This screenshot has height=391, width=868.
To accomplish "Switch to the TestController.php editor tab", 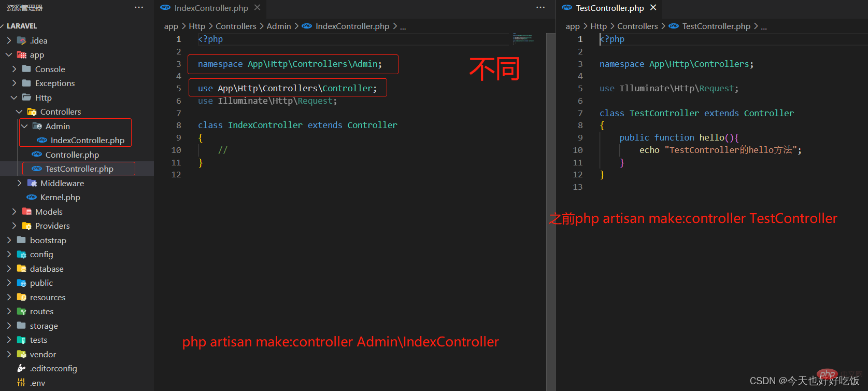I will click(x=609, y=8).
